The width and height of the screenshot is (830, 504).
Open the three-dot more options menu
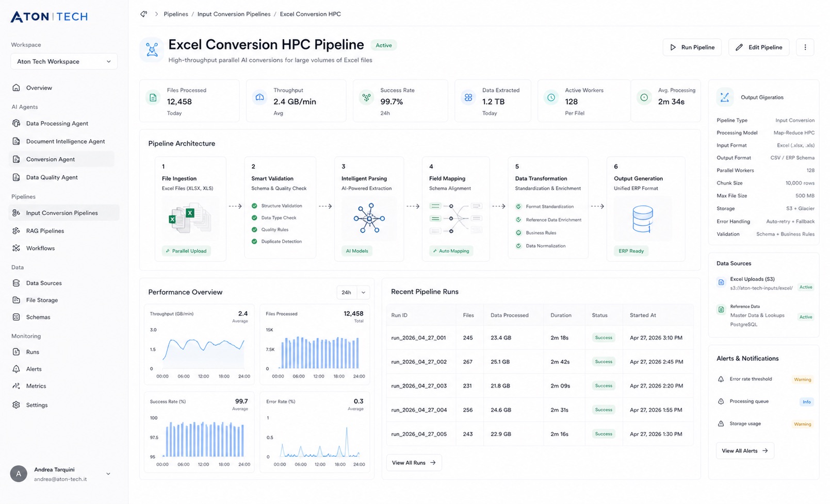(x=805, y=47)
